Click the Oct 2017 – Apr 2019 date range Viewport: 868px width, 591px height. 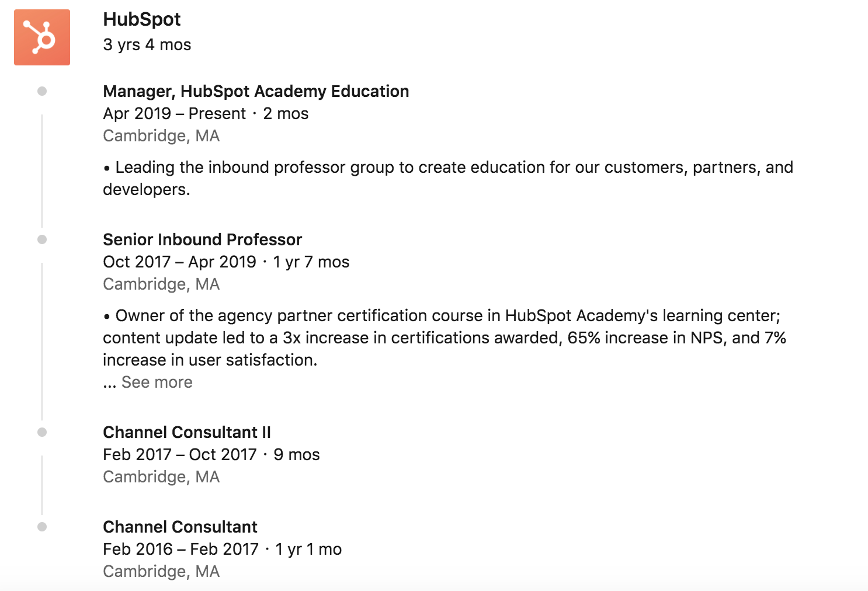tap(179, 262)
